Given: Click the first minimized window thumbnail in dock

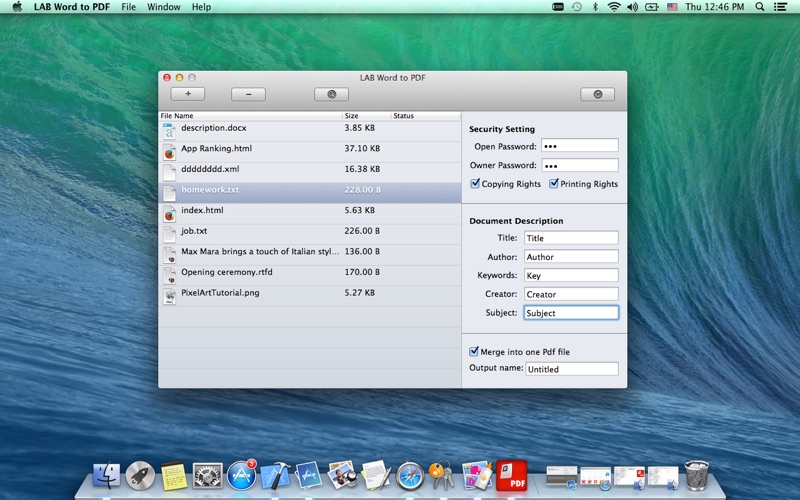Looking at the screenshot, I should (x=561, y=476).
